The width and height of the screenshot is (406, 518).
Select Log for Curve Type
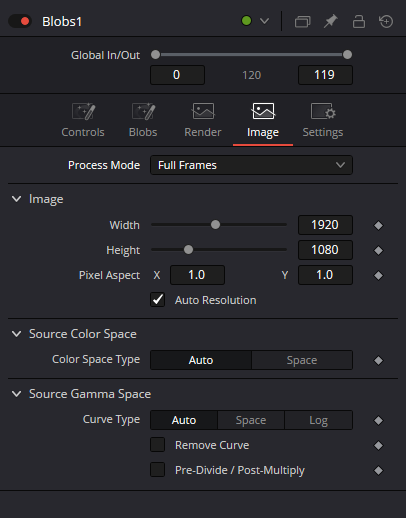coord(318,420)
